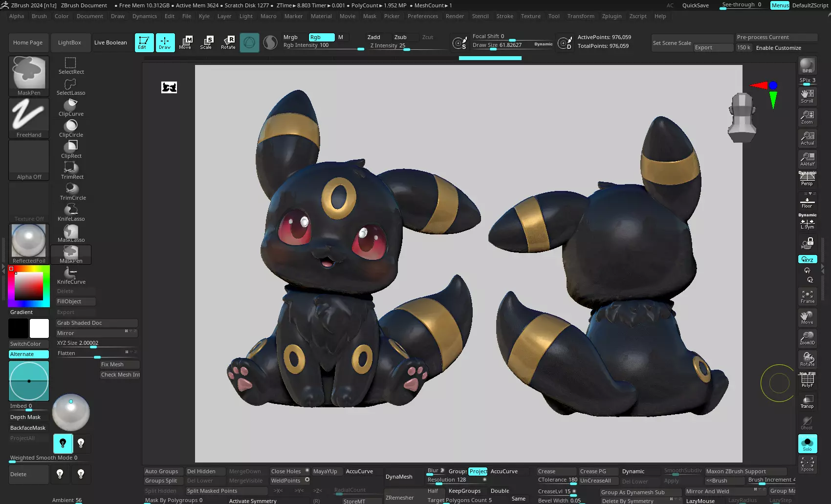This screenshot has width=831, height=504.
Task: Pick the SelectRect brush
Action: tap(71, 65)
